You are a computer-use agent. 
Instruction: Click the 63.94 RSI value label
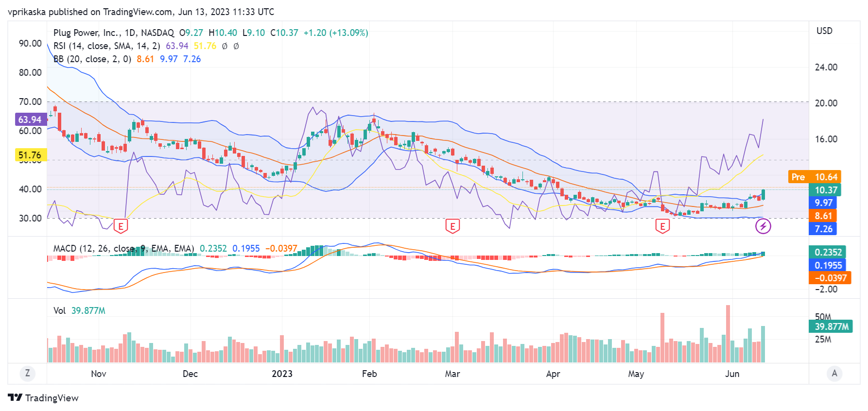click(x=30, y=120)
